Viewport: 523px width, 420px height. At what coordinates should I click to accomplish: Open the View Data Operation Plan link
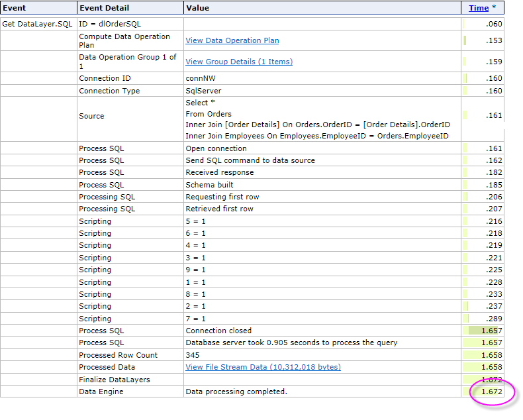tap(232, 40)
